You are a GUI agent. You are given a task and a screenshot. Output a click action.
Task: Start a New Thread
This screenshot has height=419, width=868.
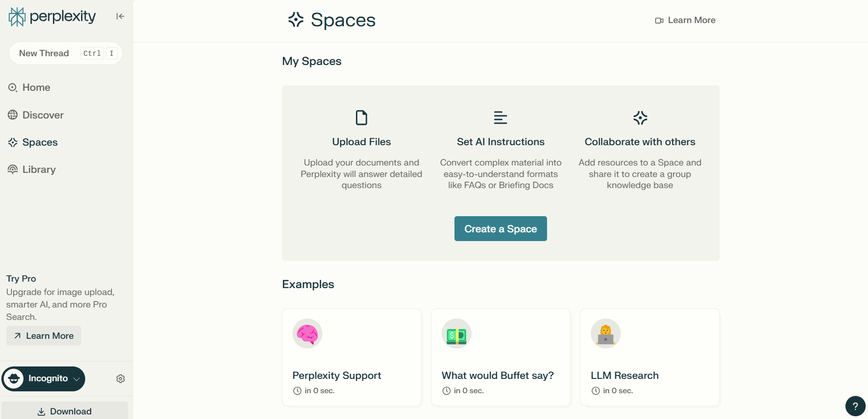44,53
